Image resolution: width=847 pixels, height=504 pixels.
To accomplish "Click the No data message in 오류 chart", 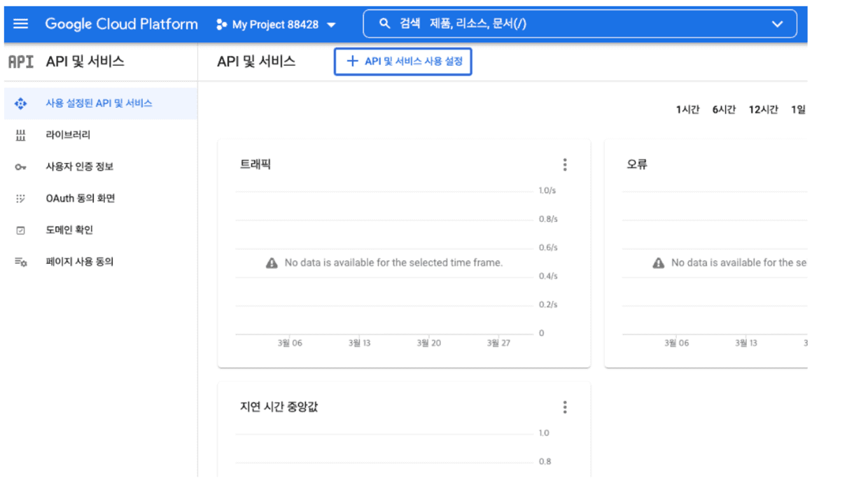I will point(738,262).
